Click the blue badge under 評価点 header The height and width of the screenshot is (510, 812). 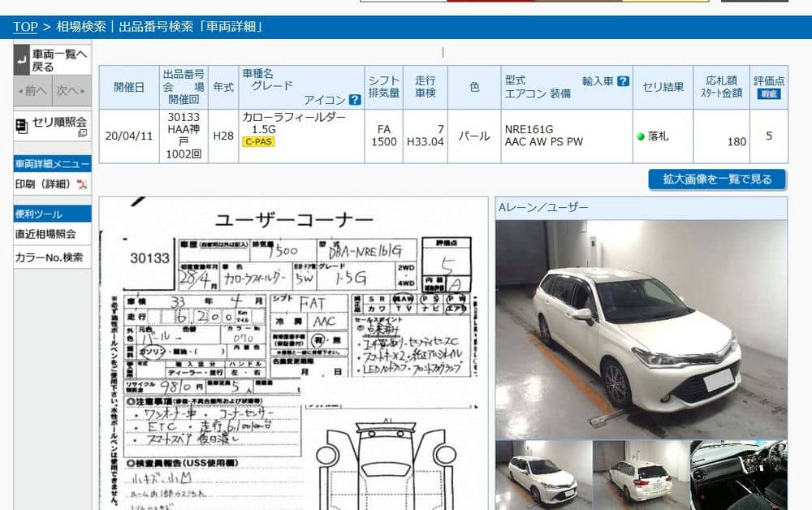coord(769,93)
